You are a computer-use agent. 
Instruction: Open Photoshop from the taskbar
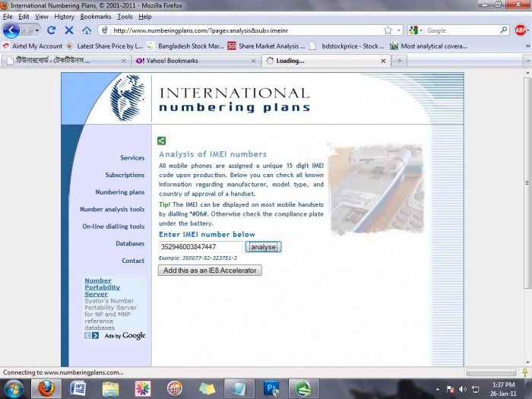271,389
